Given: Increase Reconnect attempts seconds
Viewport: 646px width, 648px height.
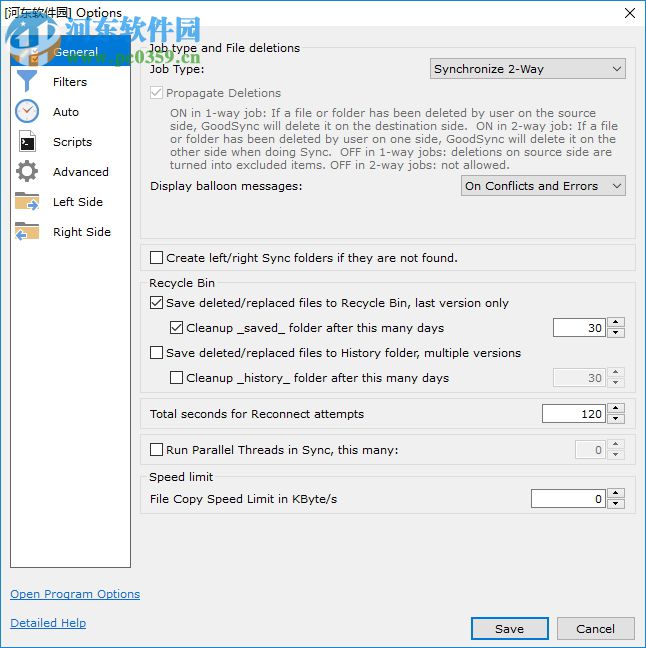Looking at the screenshot, I should click(x=616, y=409).
